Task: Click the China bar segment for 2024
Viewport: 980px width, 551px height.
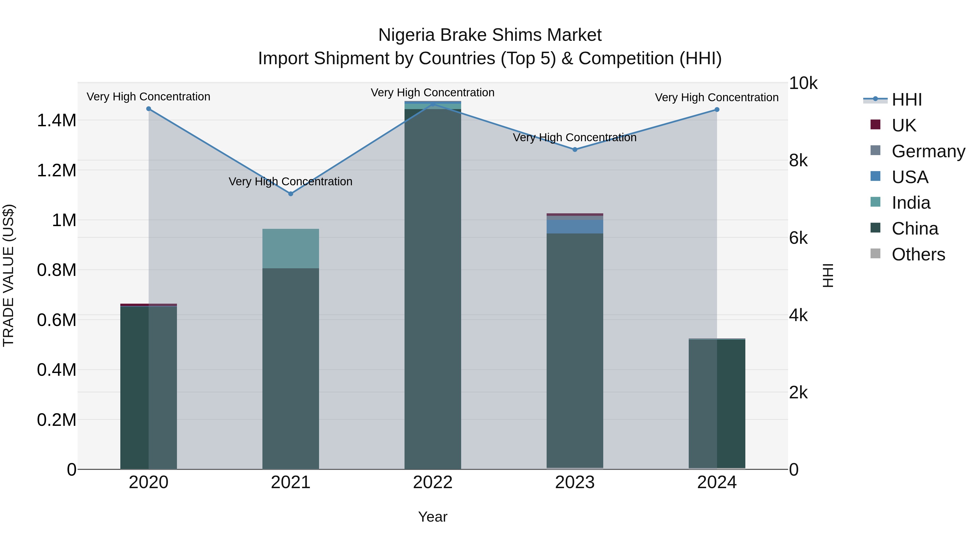Action: [717, 404]
